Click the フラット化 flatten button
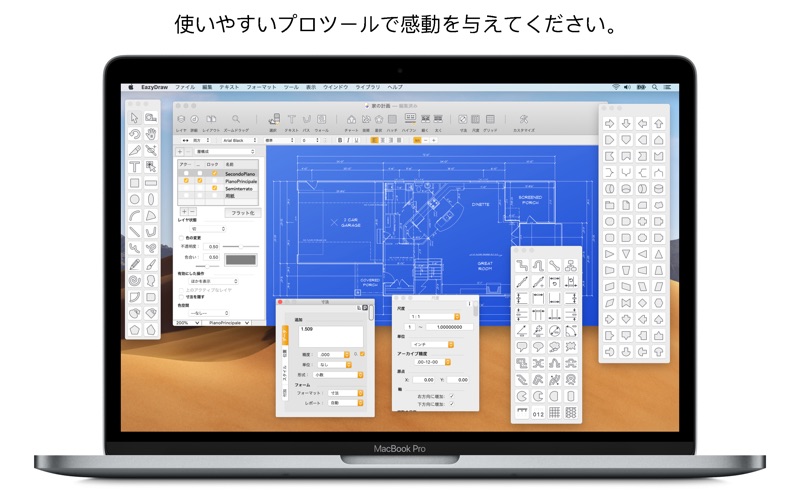Viewport: 800px width, 500px height. tap(243, 213)
